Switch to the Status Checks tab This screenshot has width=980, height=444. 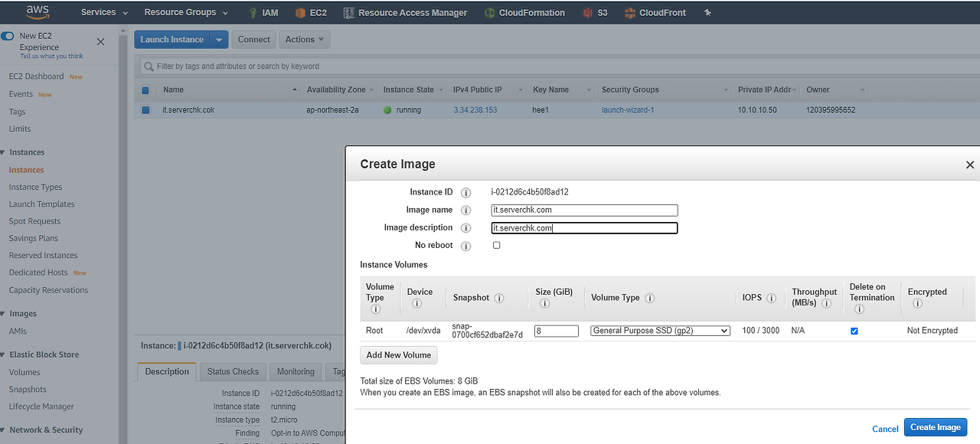(x=233, y=371)
